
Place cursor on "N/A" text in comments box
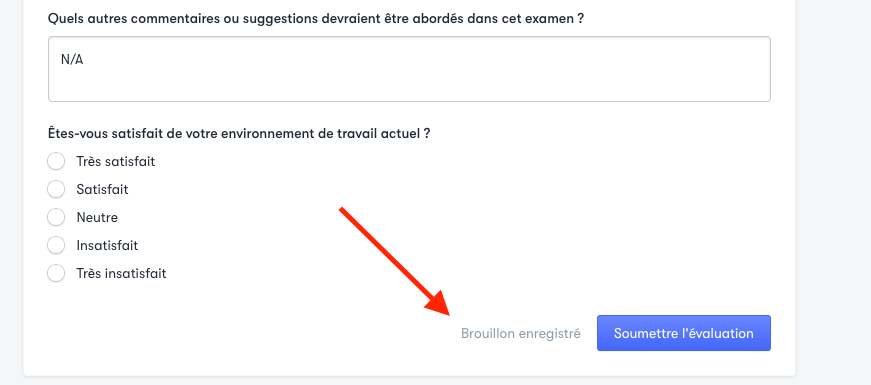coord(72,59)
